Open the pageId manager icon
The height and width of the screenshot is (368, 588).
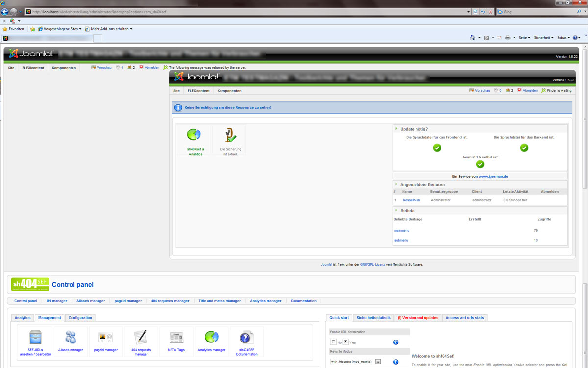(106, 341)
